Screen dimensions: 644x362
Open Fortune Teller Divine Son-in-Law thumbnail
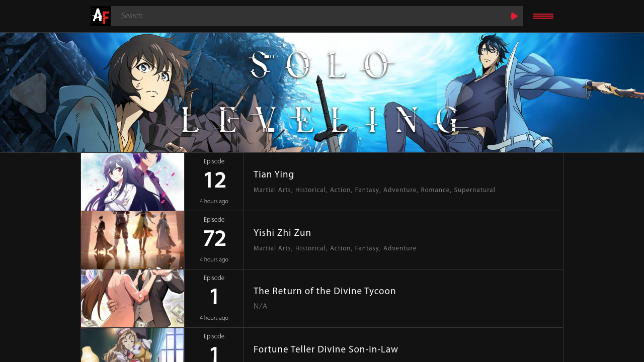pyautogui.click(x=133, y=345)
